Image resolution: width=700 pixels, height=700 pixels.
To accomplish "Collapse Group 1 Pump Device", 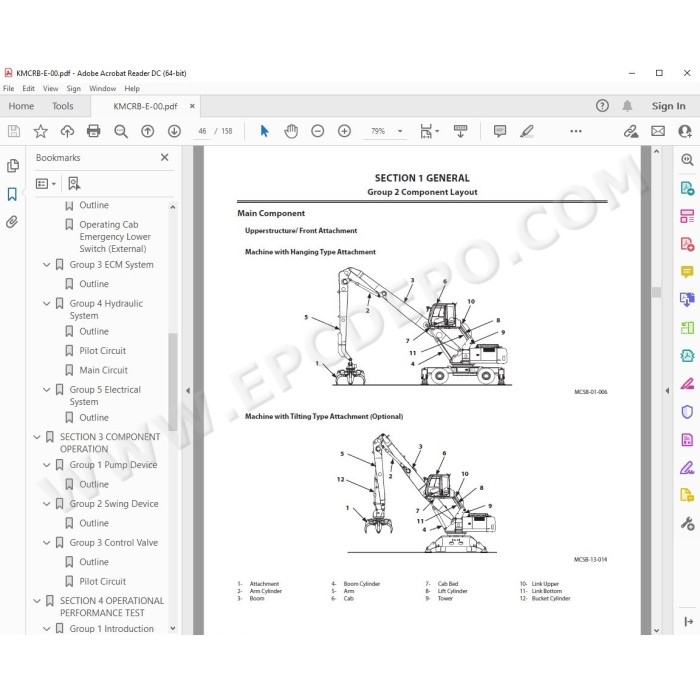I will tap(46, 465).
